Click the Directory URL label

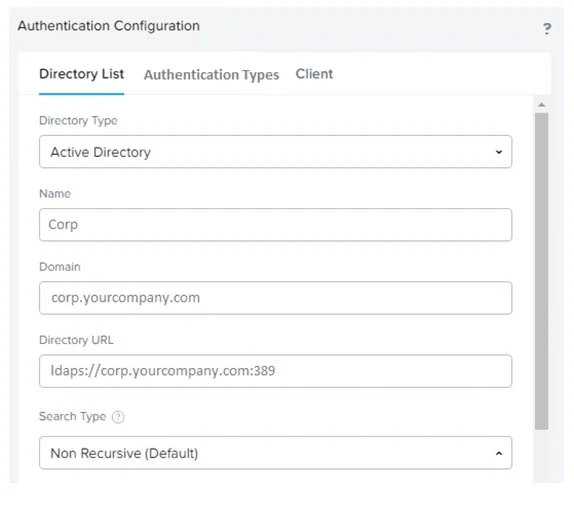[x=76, y=340]
